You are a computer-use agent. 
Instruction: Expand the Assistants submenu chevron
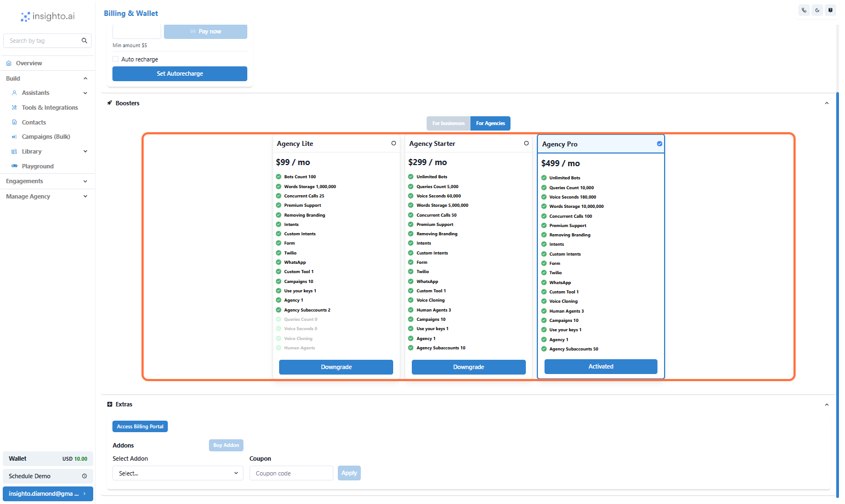(x=85, y=93)
